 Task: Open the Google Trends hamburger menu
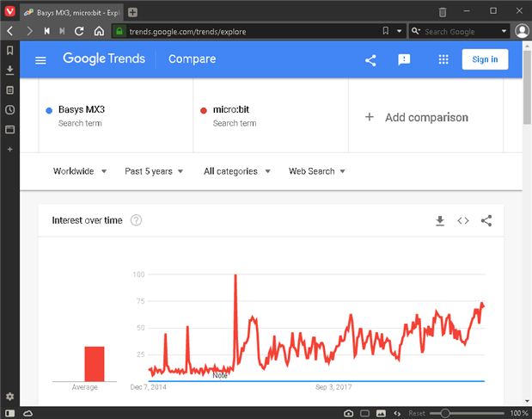[x=40, y=60]
